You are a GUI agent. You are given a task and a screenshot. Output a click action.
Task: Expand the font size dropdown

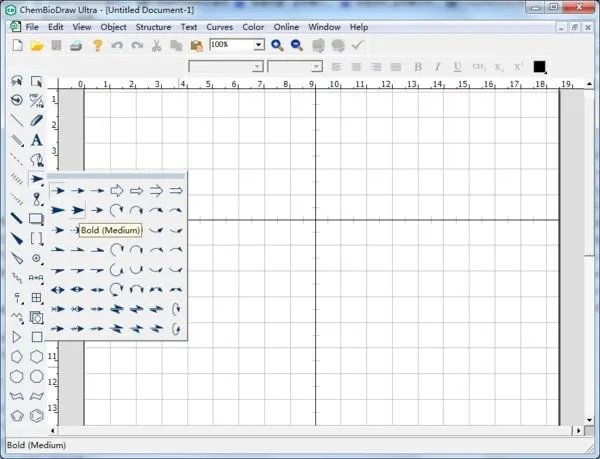[317, 67]
